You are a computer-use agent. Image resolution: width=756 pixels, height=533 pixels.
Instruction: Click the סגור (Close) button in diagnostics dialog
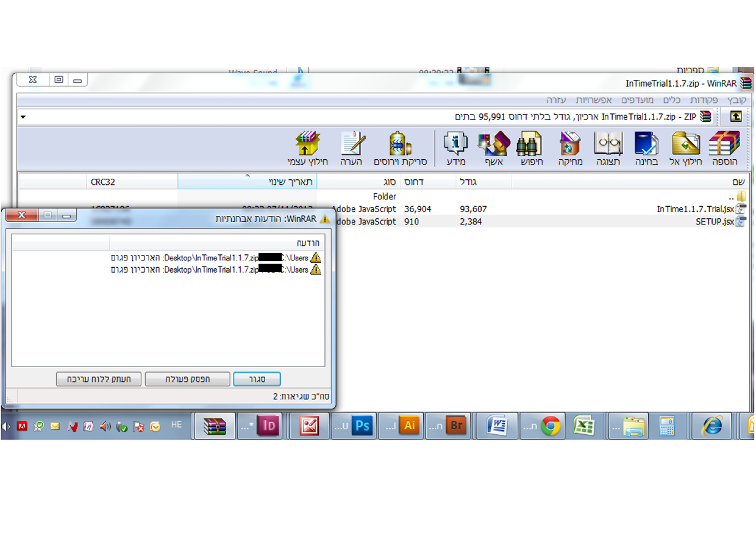[x=257, y=379]
